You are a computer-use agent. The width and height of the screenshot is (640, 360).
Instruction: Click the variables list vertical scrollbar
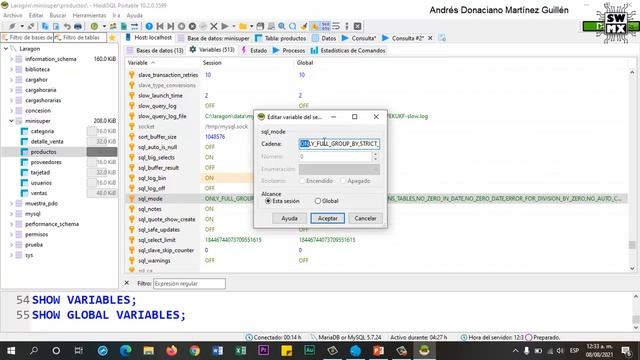point(632,170)
